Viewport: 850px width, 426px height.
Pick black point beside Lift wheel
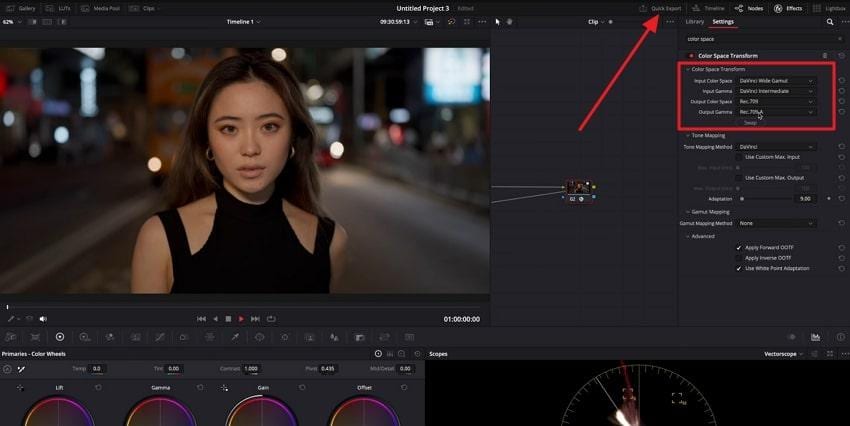(20, 388)
